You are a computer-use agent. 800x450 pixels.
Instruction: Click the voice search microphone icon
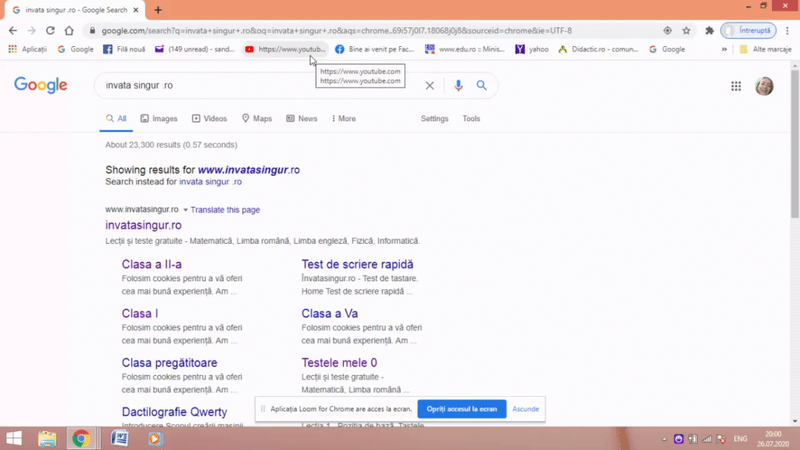tap(458, 86)
